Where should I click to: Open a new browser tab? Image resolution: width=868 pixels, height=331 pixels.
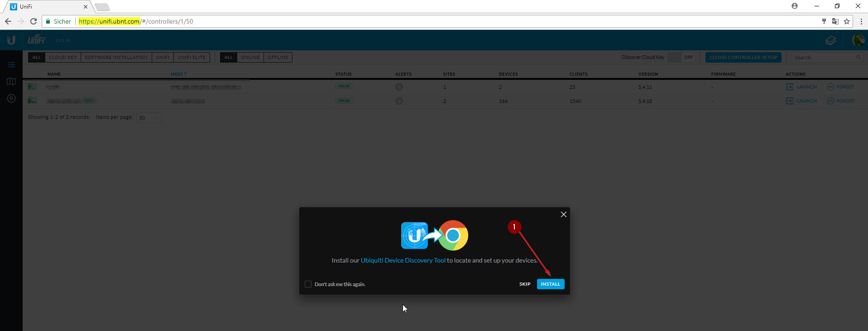coord(103,7)
